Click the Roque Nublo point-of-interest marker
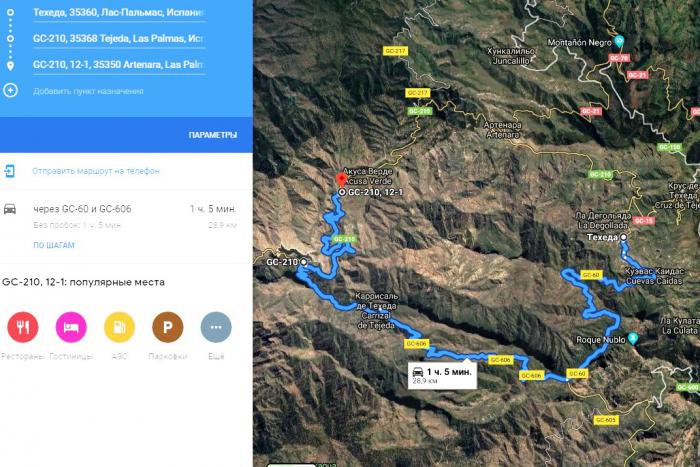 pos(632,338)
